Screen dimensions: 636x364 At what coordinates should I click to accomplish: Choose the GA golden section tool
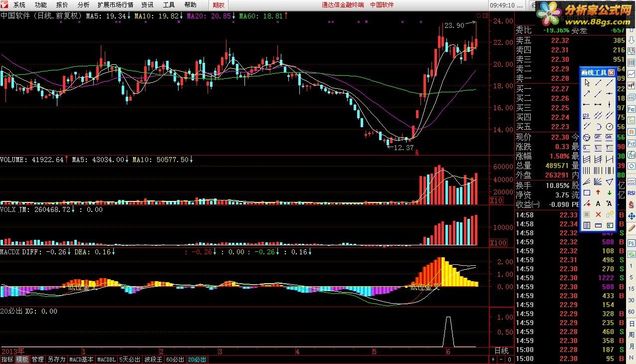tap(609, 137)
